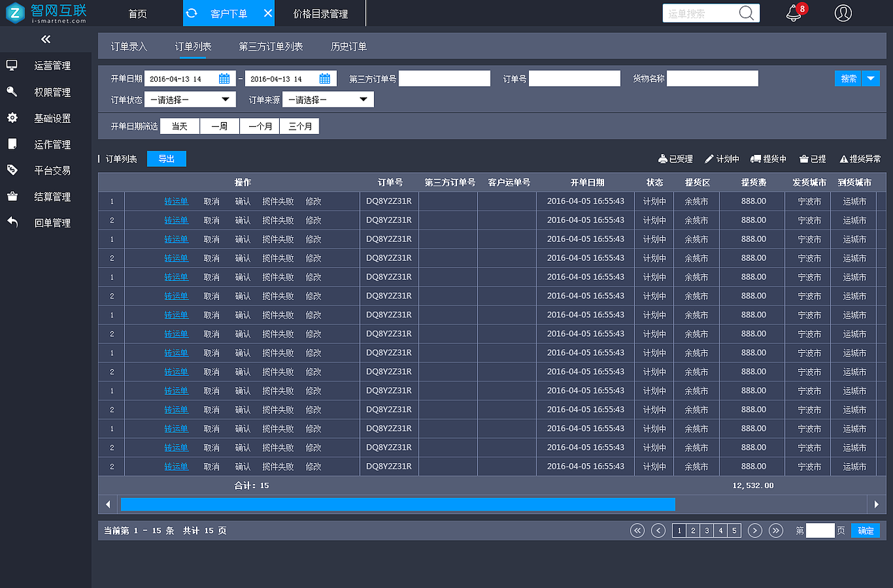Focus the 第三方订单号 input field
The height and width of the screenshot is (588, 893).
coord(444,79)
